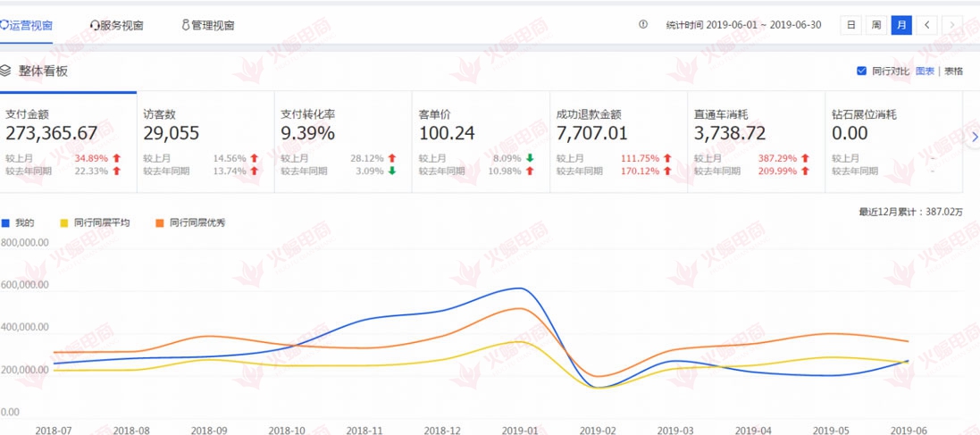Click the info icon beside 统计时间
Viewport: 980px width, 435px height.
click(x=643, y=25)
